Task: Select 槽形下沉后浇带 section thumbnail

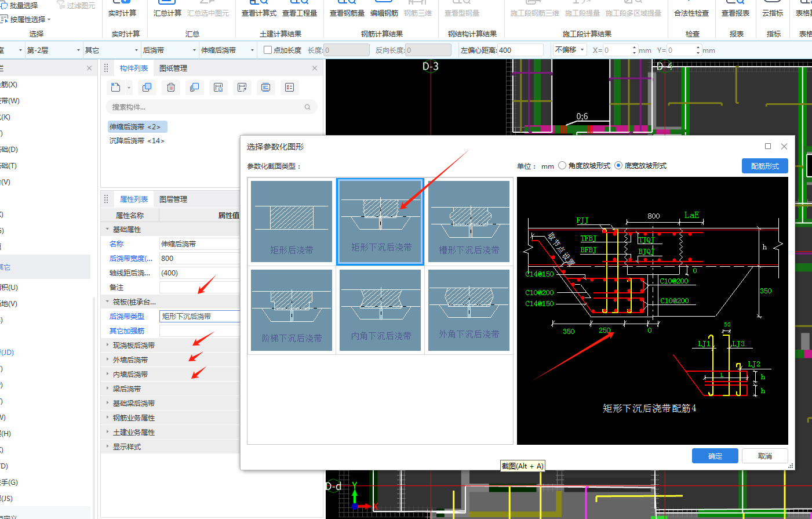Action: pos(469,222)
